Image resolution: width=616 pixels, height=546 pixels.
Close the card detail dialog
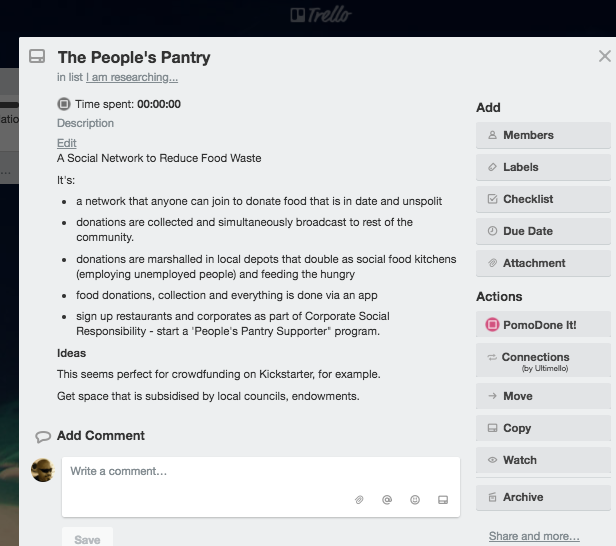click(x=605, y=56)
